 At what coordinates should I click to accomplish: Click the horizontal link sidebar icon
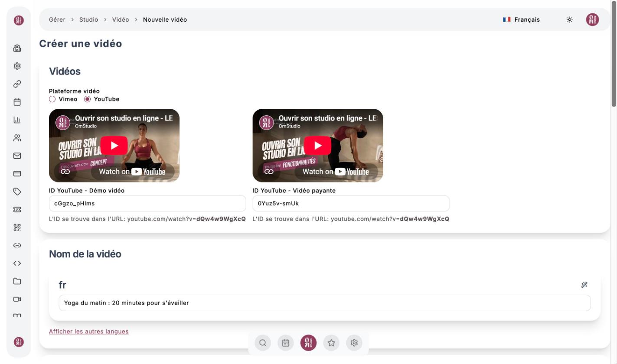pyautogui.click(x=17, y=245)
